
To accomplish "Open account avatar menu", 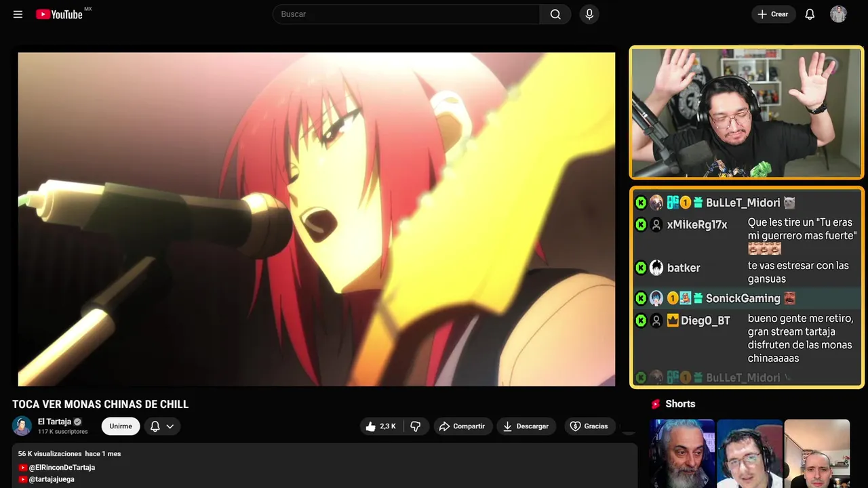I will (x=838, y=14).
